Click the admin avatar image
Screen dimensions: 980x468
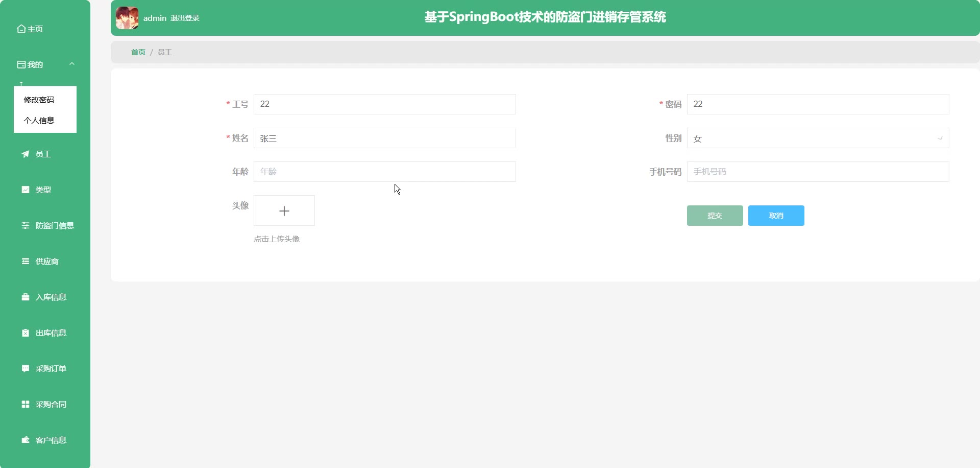pyautogui.click(x=127, y=18)
